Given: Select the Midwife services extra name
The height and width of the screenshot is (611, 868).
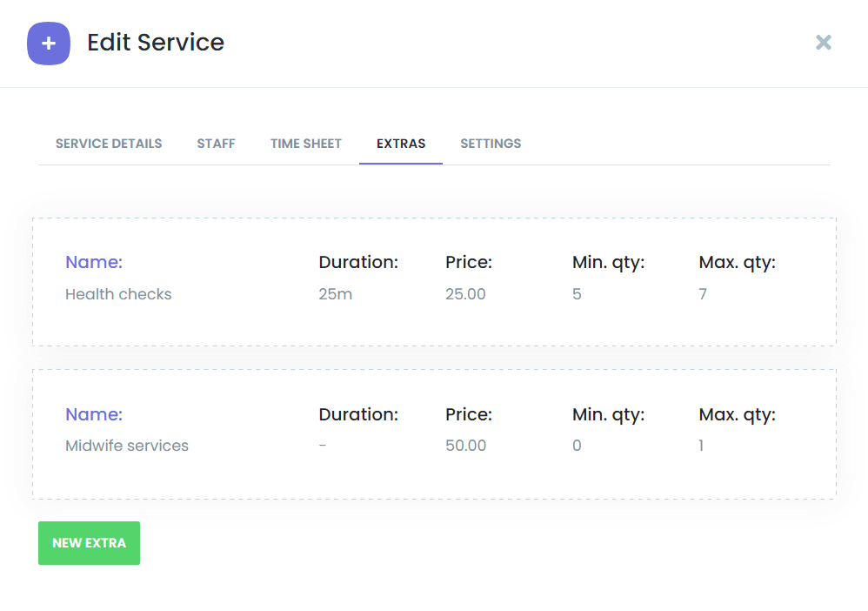Looking at the screenshot, I should [x=127, y=446].
